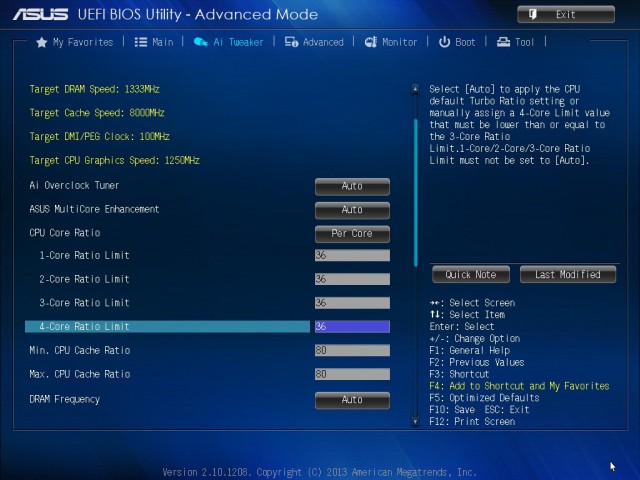Viewport: 640px width, 480px height.
Task: Click the 1-Core Ratio Limit field
Action: click(352, 256)
